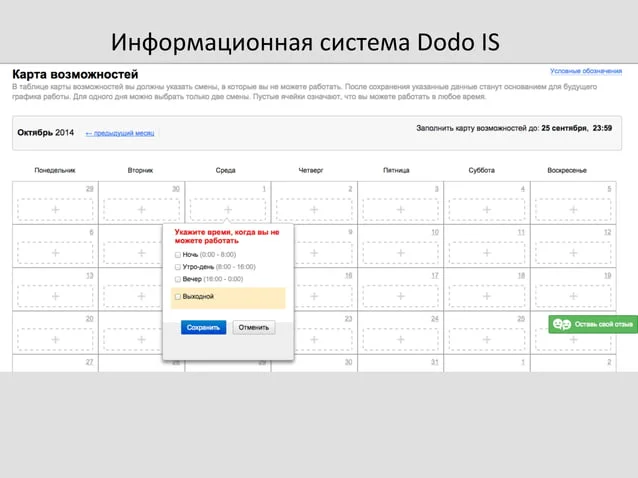Check the Ночь (0:00 - 8:00) checkbox
The height and width of the screenshot is (478, 638).
click(x=177, y=255)
